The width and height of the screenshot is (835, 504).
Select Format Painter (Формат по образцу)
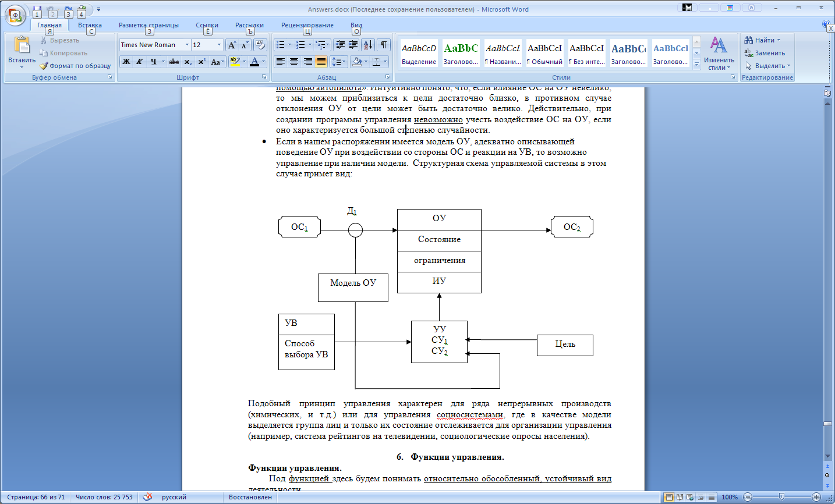click(75, 66)
